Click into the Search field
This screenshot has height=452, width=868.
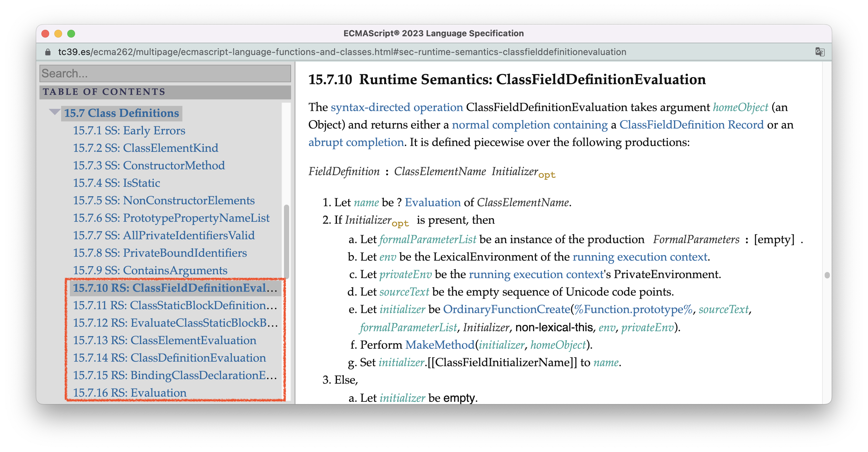165,73
